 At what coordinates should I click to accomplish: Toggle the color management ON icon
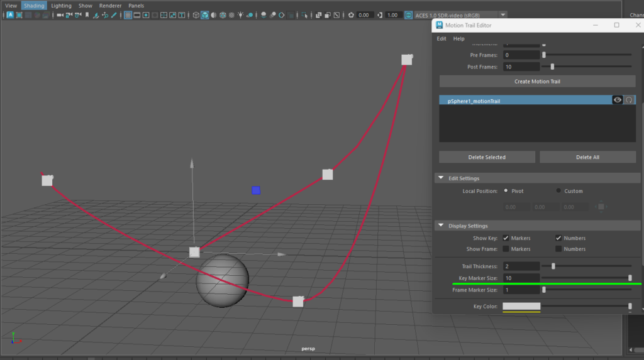(x=409, y=15)
